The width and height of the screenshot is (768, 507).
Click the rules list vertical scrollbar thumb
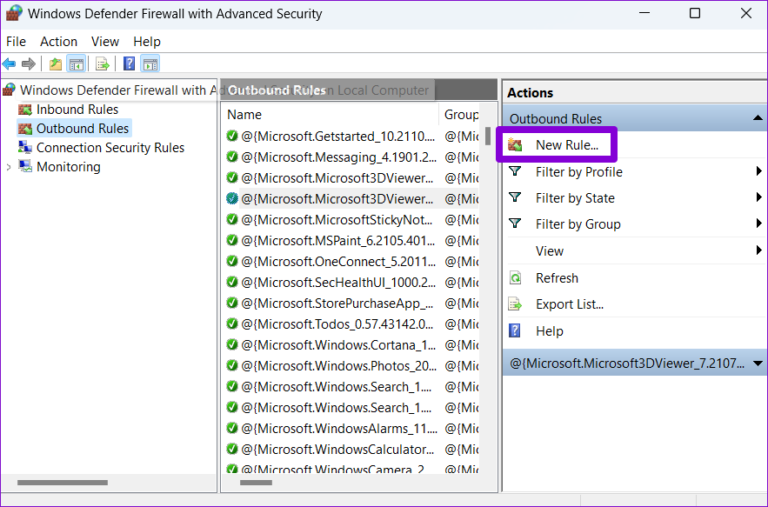488,136
